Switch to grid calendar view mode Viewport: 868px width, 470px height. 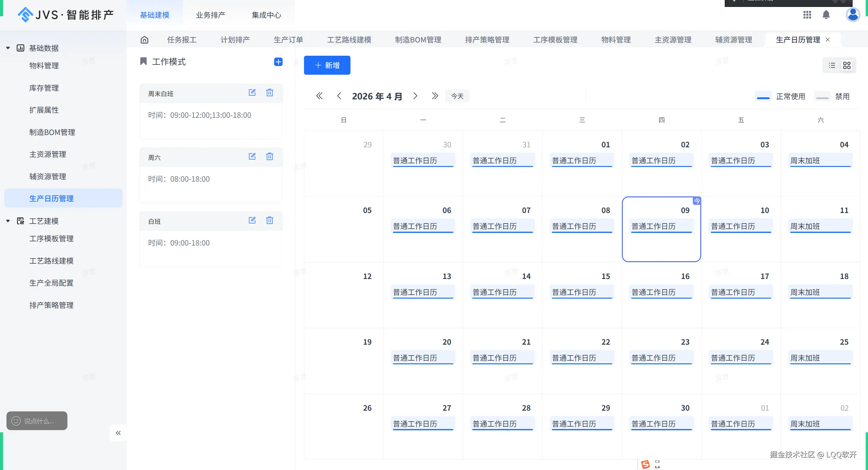[847, 65]
